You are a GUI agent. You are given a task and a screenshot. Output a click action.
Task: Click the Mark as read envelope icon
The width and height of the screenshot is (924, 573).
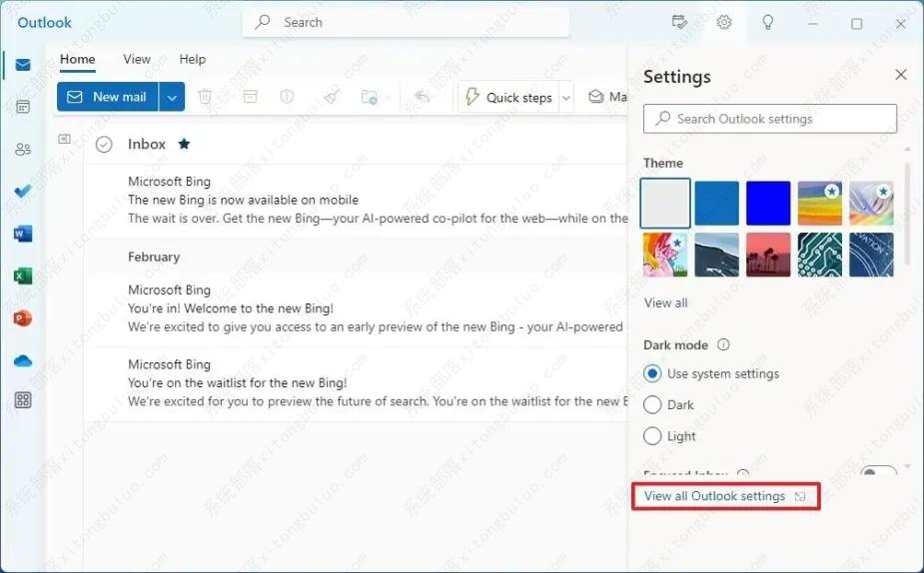[596, 97]
